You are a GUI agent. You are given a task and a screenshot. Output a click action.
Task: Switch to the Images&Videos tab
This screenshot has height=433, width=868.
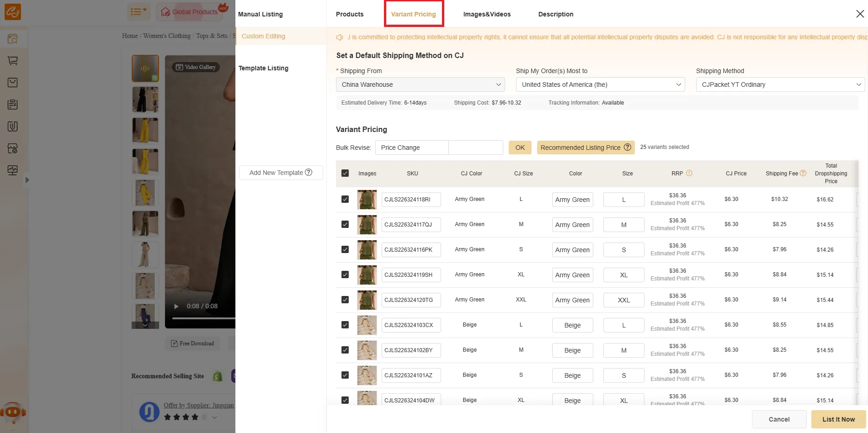487,14
